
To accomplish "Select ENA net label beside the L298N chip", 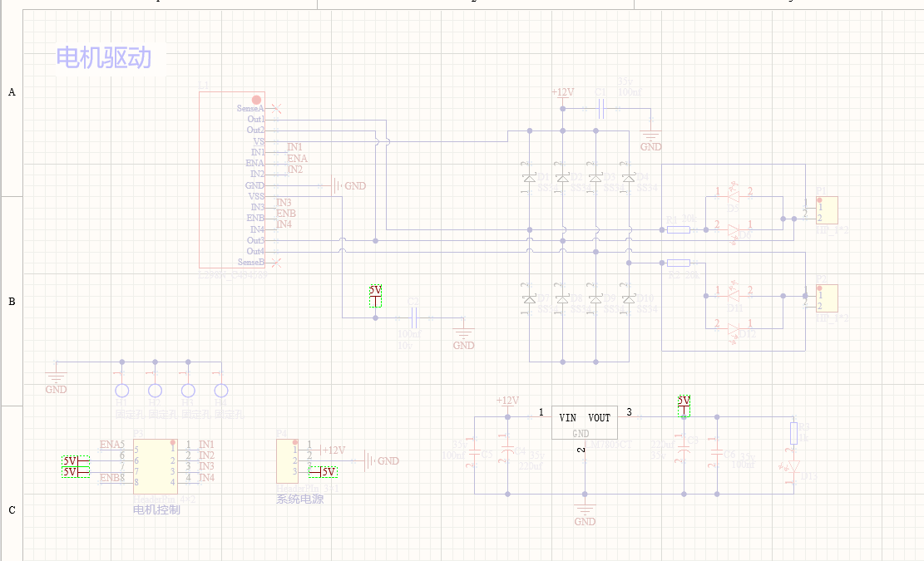I will pos(297,159).
